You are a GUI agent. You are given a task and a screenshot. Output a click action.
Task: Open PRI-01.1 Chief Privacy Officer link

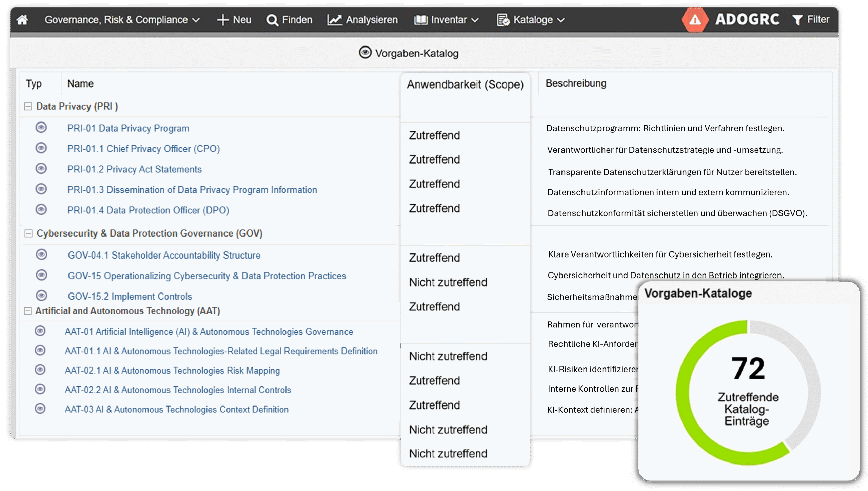[x=143, y=149]
